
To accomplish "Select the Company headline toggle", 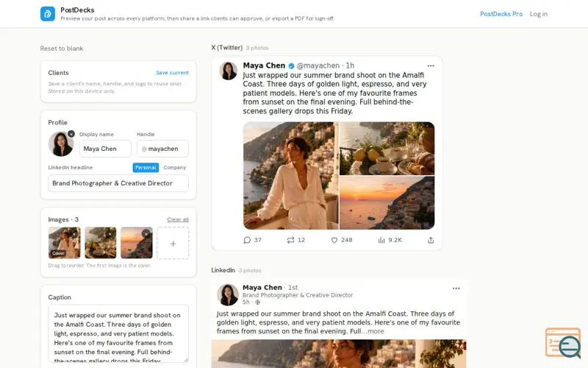I will point(174,168).
